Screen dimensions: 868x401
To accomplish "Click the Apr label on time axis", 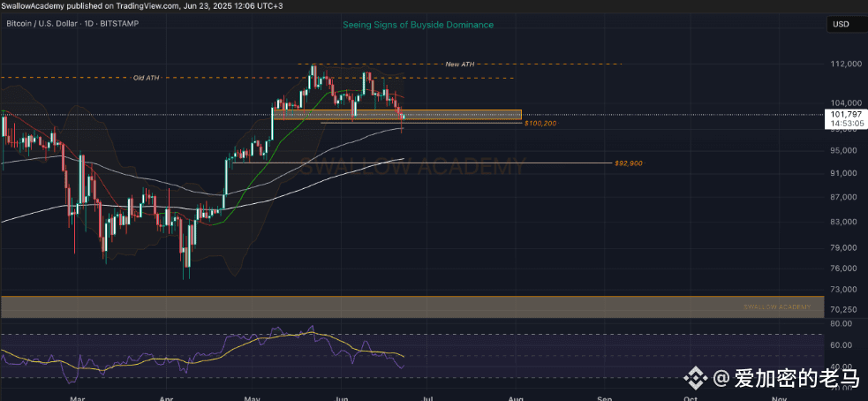I will click(165, 397).
